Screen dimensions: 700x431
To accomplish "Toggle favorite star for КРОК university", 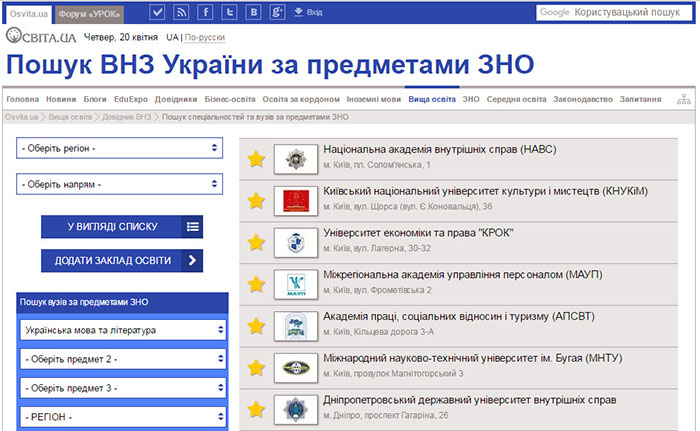I will [256, 243].
